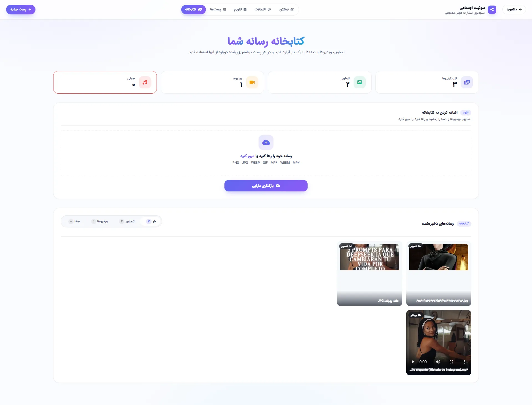532x405 pixels.
Task: Click the video type badge on the video card
Action: 416,315
